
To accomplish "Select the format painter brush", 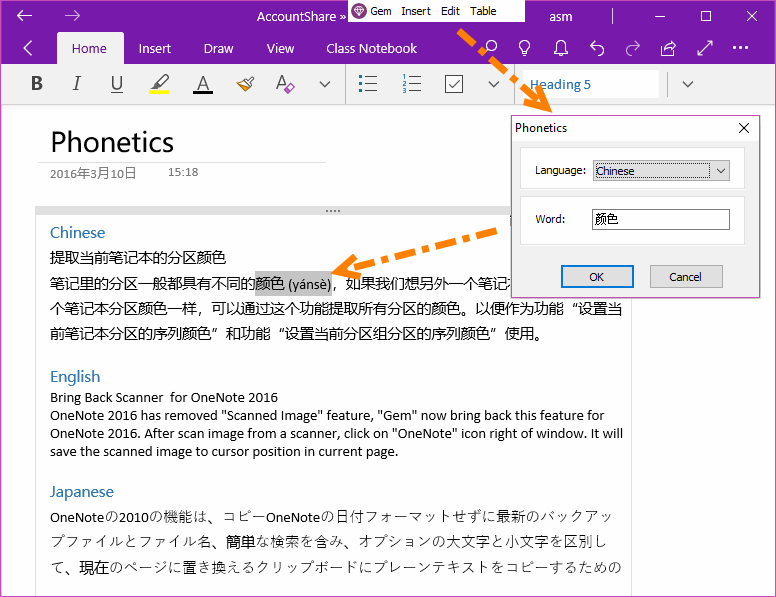I will (245, 84).
